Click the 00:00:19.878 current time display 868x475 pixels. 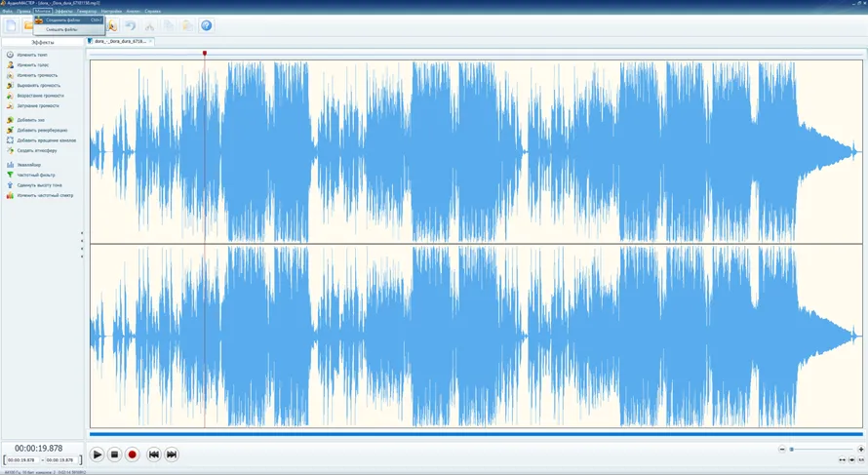click(39, 449)
